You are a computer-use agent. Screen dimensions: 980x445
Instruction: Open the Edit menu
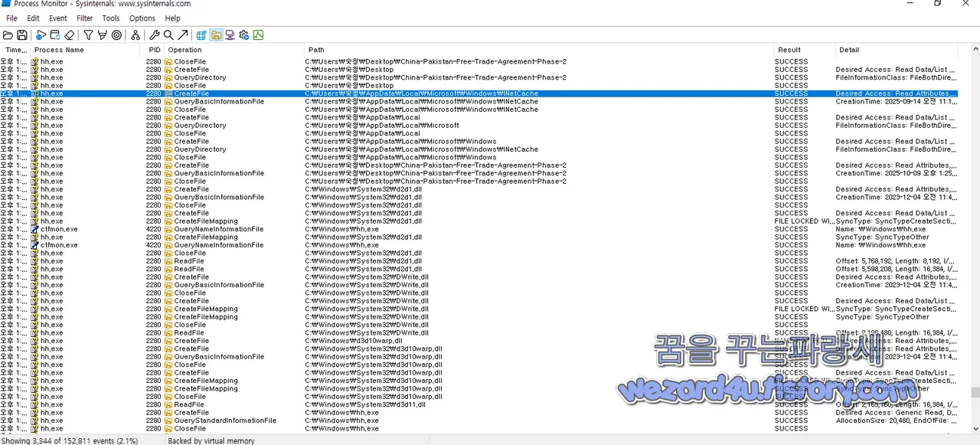(x=33, y=18)
